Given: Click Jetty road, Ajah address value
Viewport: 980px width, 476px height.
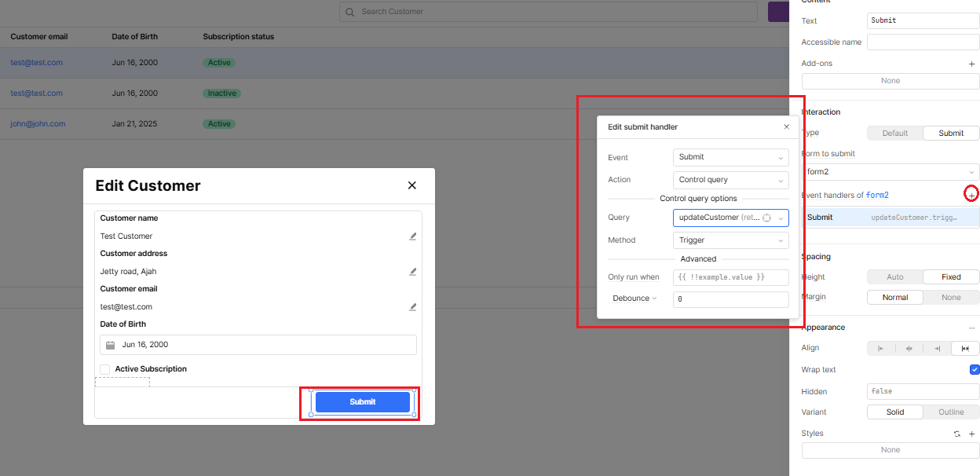Looking at the screenshot, I should tap(129, 272).
